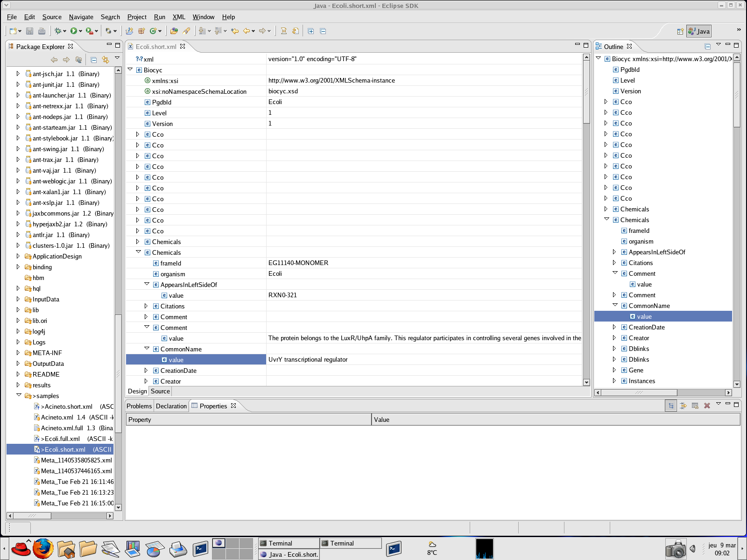Click the Print toolbar icon
The height and width of the screenshot is (560, 747).
click(x=42, y=31)
